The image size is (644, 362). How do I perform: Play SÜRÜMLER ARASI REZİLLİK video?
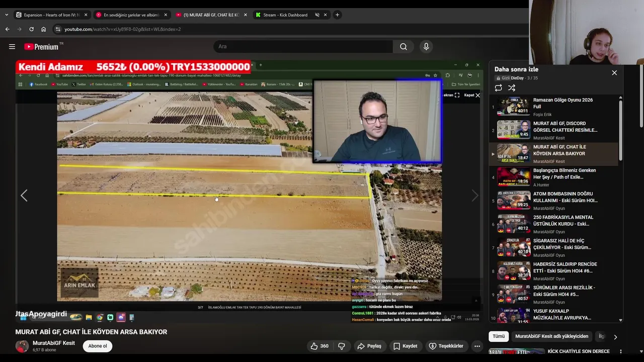click(x=553, y=295)
